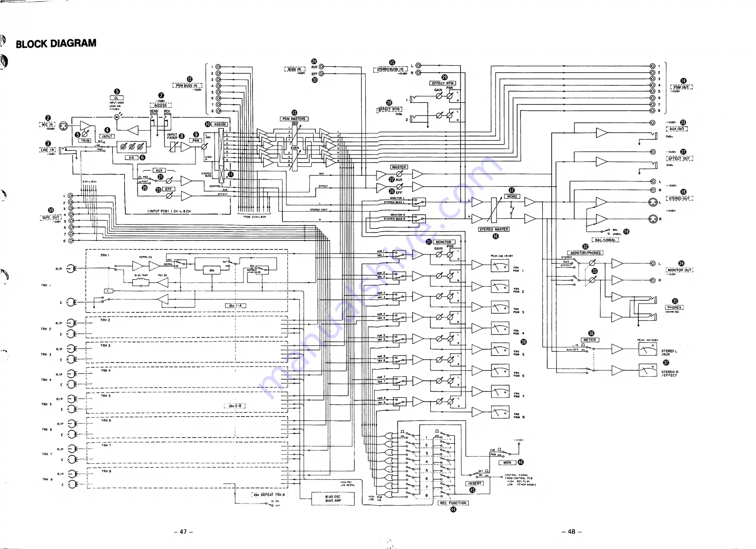The height and width of the screenshot is (549, 756).
Task: Click the PHONES label
Action: point(674,308)
